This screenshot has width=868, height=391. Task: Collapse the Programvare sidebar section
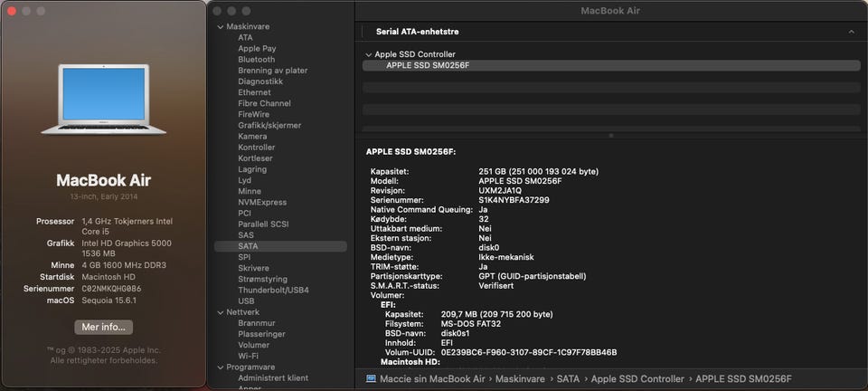pyautogui.click(x=220, y=367)
